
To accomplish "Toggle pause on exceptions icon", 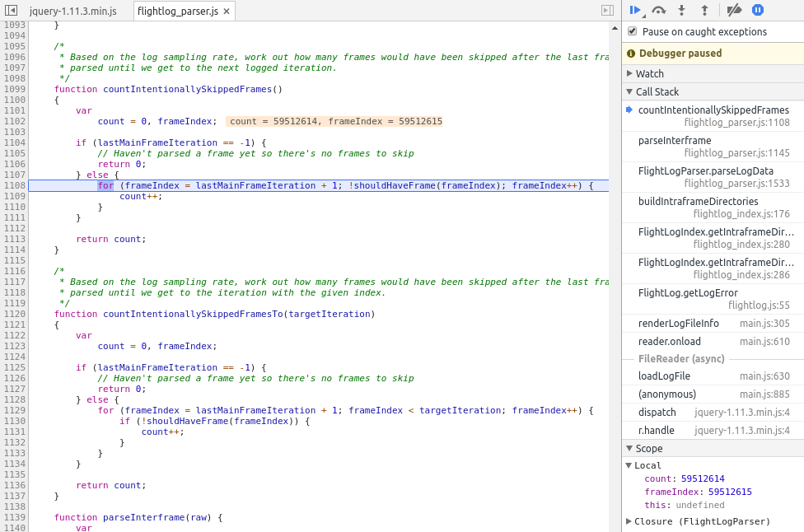I will [757, 10].
